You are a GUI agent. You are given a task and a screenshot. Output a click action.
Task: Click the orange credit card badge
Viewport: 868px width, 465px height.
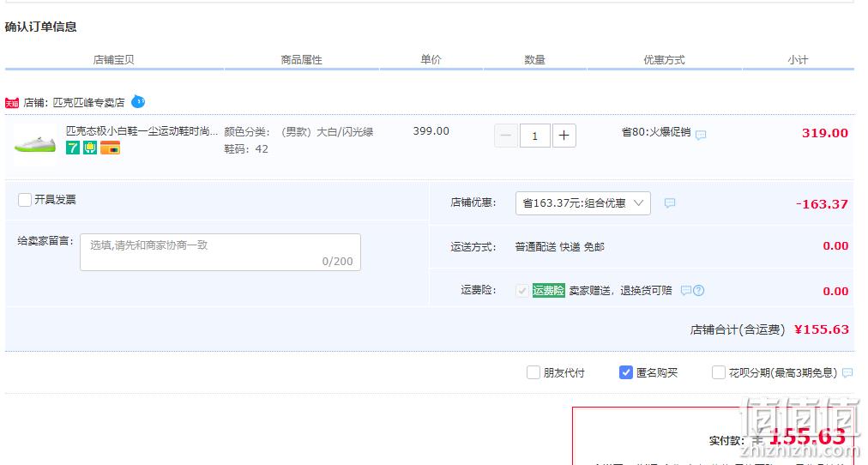(110, 148)
